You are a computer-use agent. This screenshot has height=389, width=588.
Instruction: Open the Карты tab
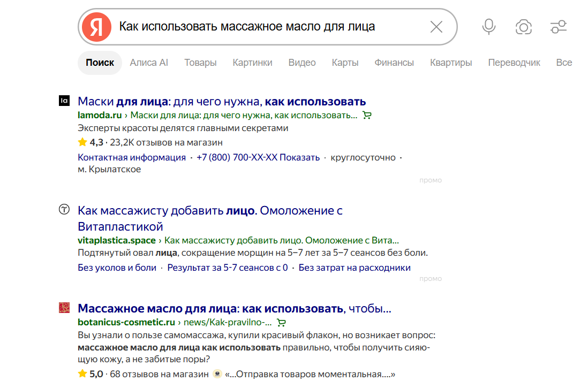tap(345, 63)
